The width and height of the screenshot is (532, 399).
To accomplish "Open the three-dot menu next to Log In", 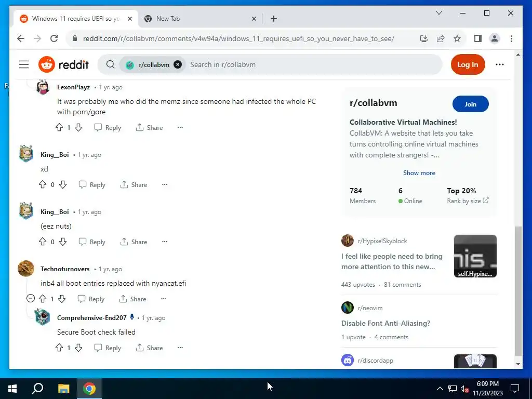I will [499, 64].
